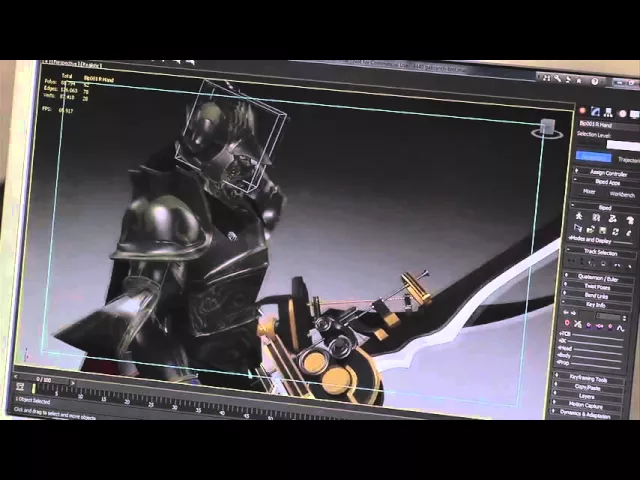
Task: Click the Delete Key icon
Action: [578, 324]
